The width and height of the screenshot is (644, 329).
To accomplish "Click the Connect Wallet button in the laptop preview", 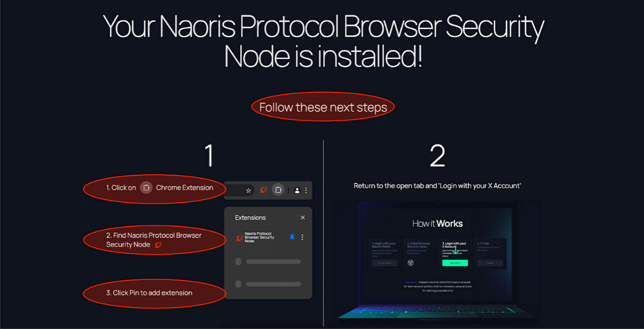I will [x=385, y=263].
